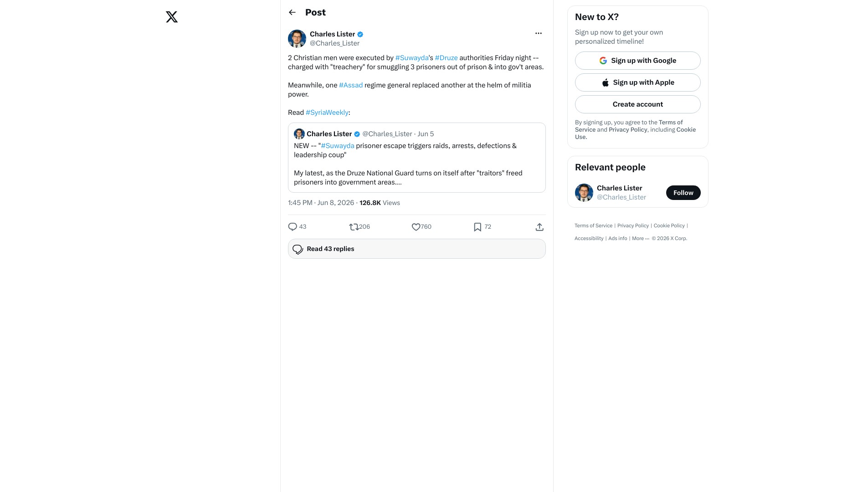Image resolution: width=868 pixels, height=492 pixels.
Task: Open the quoted Jun 5 post card
Action: 416,158
